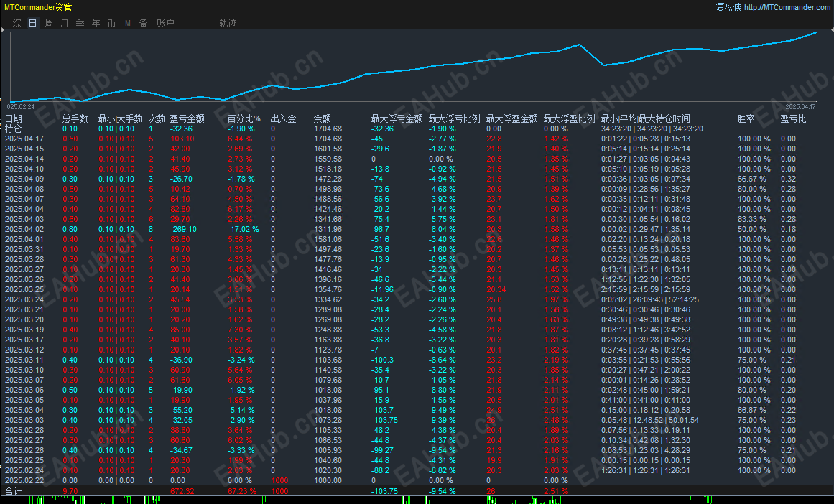834x504 pixels.
Task: Switch to the 账户 account tab
Action: (165, 24)
